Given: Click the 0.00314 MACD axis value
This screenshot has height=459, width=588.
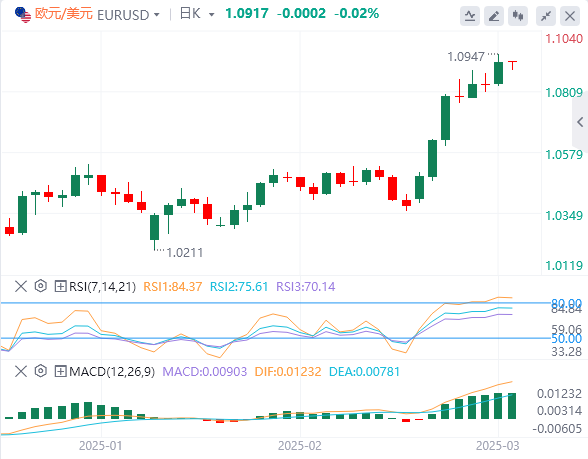Looking at the screenshot, I should 559,411.
